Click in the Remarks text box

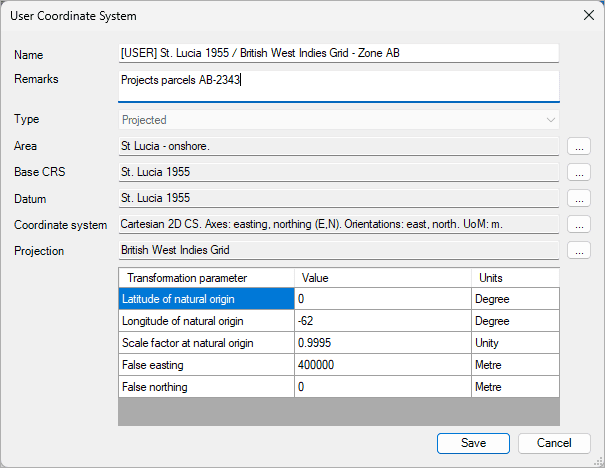pyautogui.click(x=338, y=85)
